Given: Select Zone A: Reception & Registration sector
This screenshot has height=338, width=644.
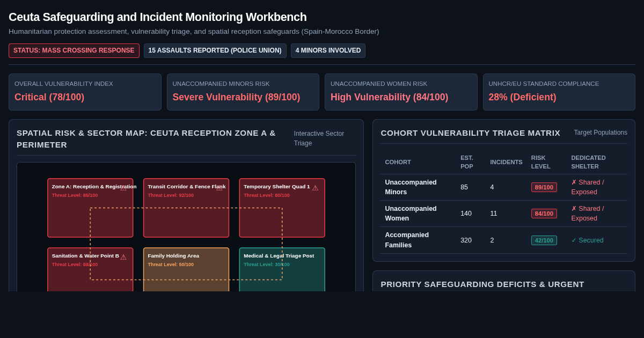Looking at the screenshot, I should pos(90,208).
